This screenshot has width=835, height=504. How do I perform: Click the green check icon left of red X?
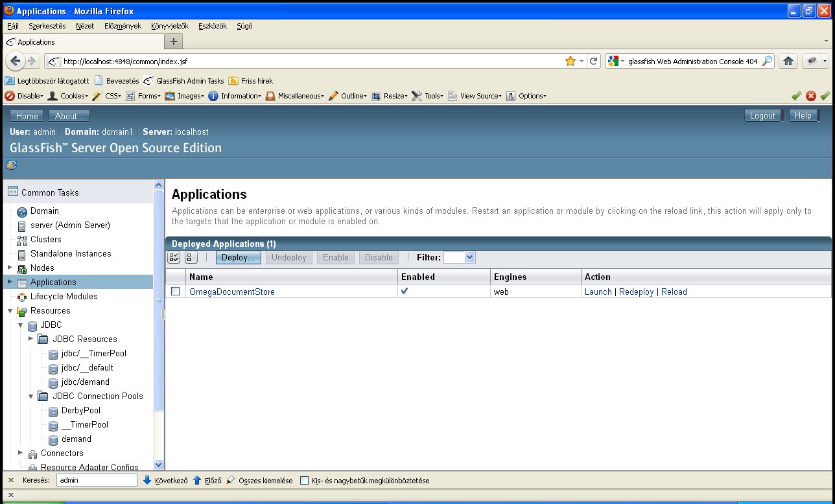click(796, 96)
